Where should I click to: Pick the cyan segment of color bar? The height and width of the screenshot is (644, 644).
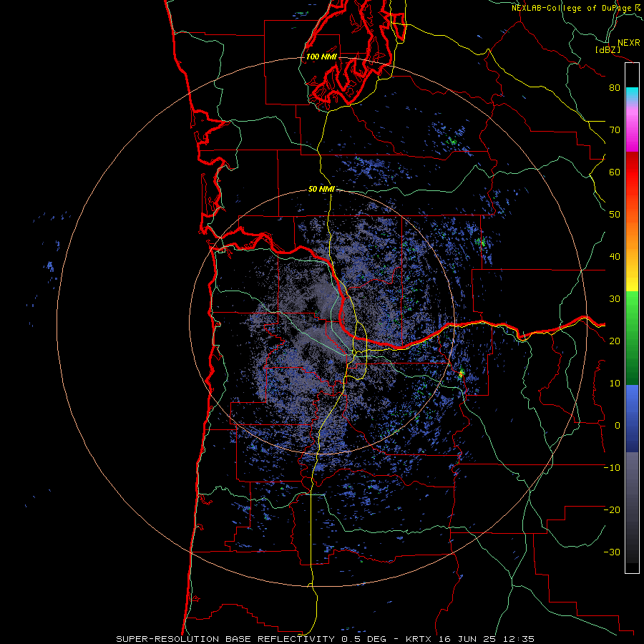pyautogui.click(x=632, y=94)
